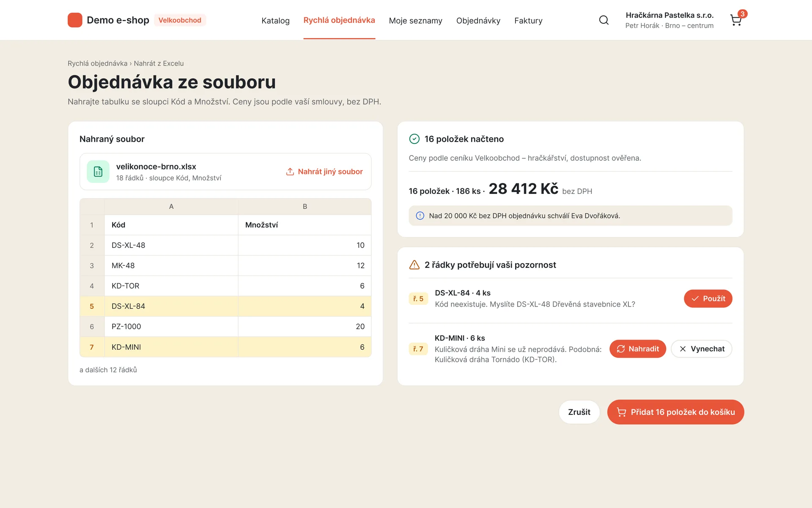Click the ř. 7 row badge
The height and width of the screenshot is (508, 812).
(418, 349)
